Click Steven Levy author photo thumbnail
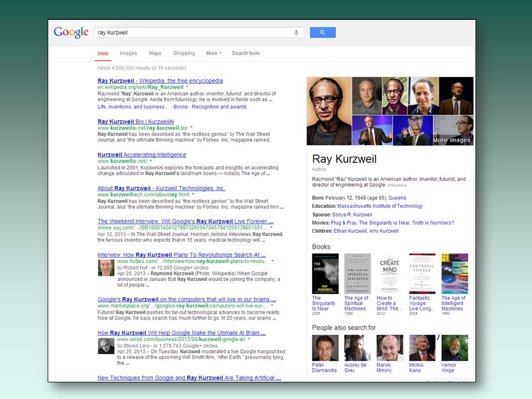Viewport: 532px width, 399px height. point(106,346)
